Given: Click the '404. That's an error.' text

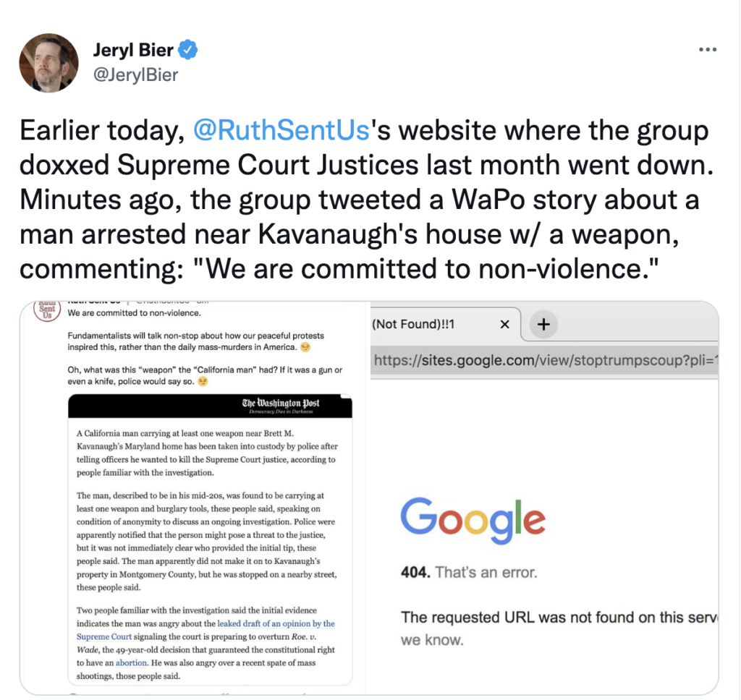Looking at the screenshot, I should coord(469,573).
